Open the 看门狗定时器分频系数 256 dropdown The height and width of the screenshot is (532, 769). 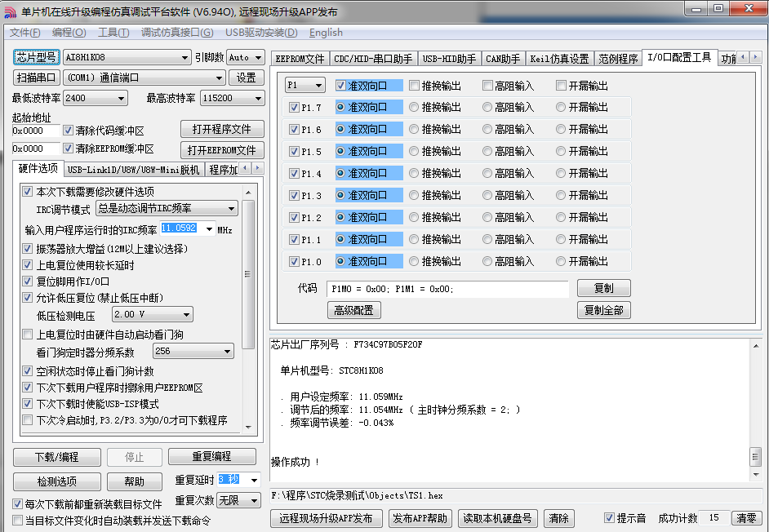point(193,351)
